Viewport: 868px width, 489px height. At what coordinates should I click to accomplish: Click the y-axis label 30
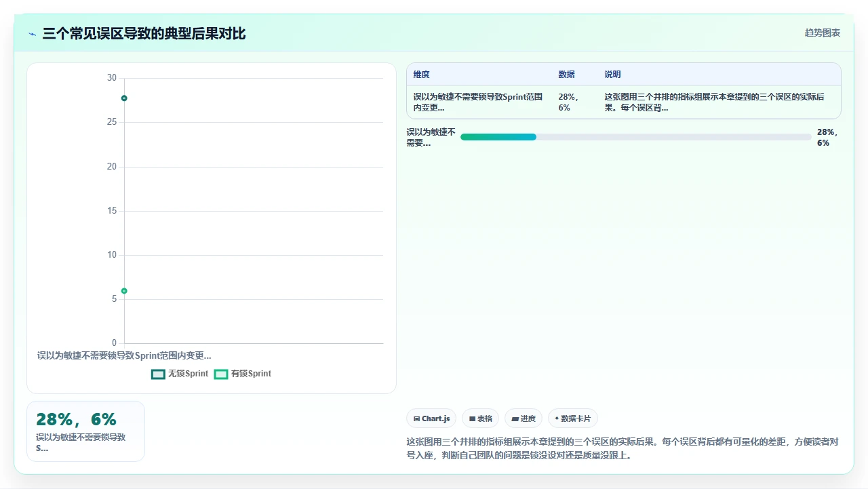click(x=112, y=78)
